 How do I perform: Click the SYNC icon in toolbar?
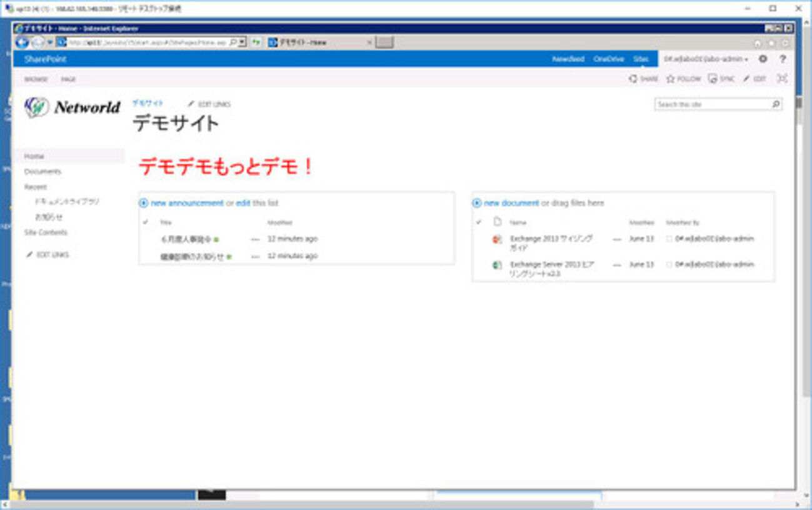(x=713, y=79)
